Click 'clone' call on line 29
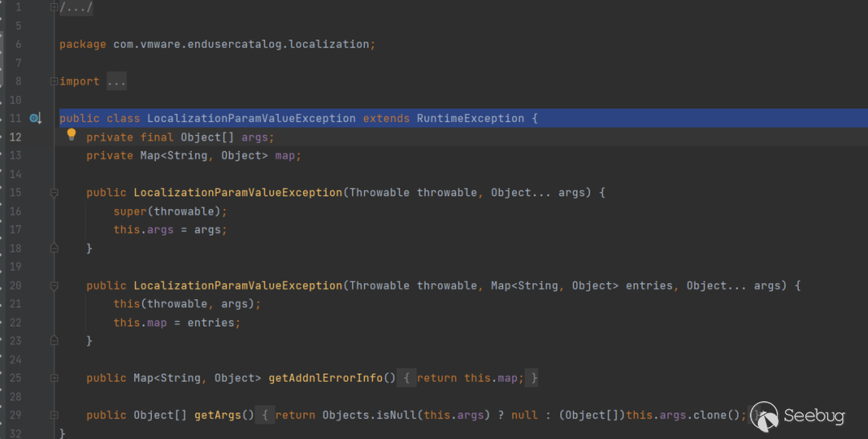The image size is (868, 439). click(x=710, y=415)
